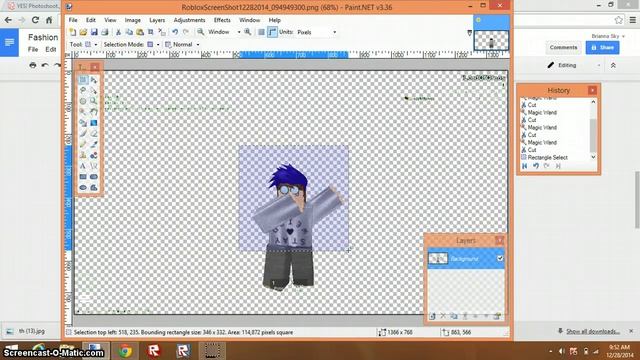The image size is (640, 360).
Task: Select the Lasso Select tool
Action: [83, 90]
